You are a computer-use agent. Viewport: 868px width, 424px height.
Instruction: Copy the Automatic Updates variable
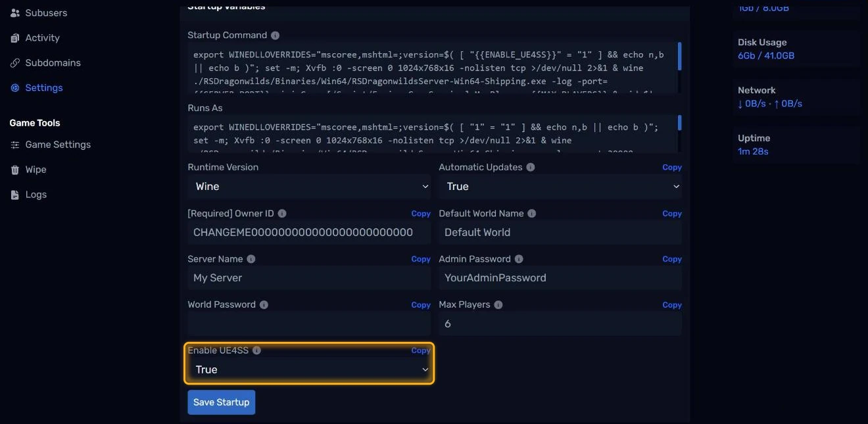pos(672,168)
